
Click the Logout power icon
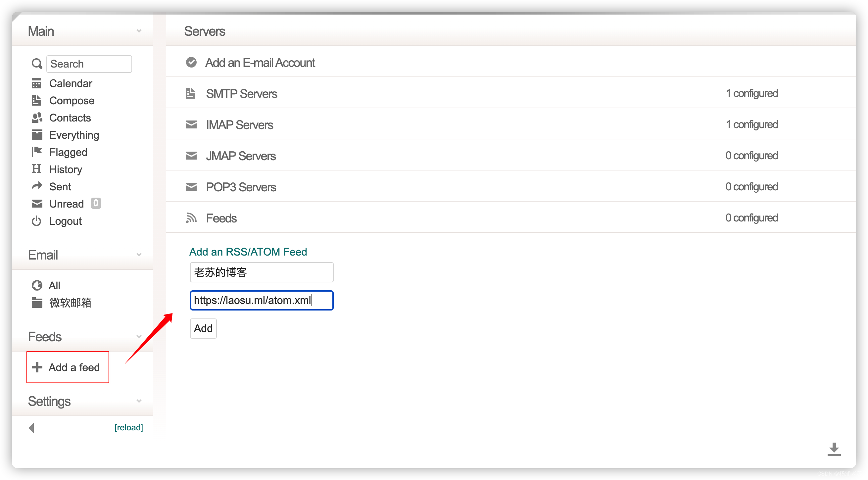[x=36, y=221]
